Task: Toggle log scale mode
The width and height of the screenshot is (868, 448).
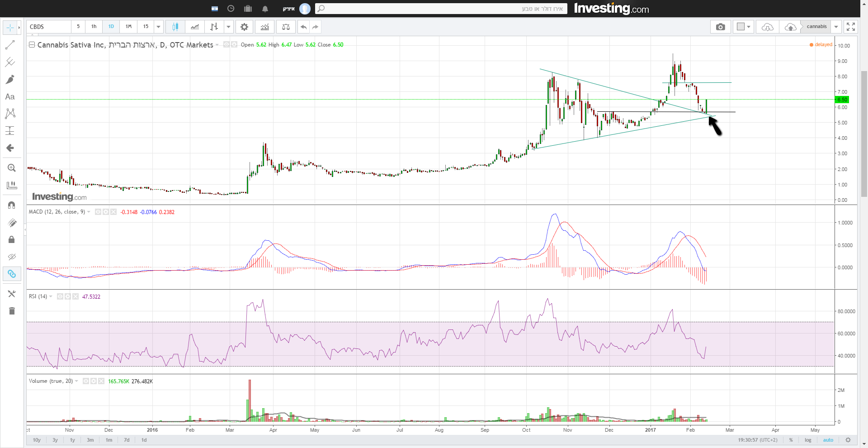Action: [808, 440]
